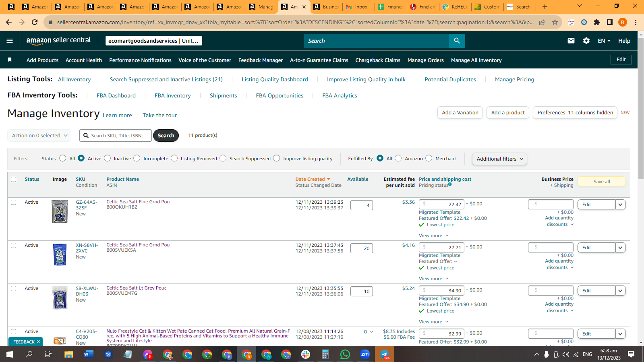Tick the select-all checkbox in the table header
The image size is (644, 362).
(x=14, y=179)
